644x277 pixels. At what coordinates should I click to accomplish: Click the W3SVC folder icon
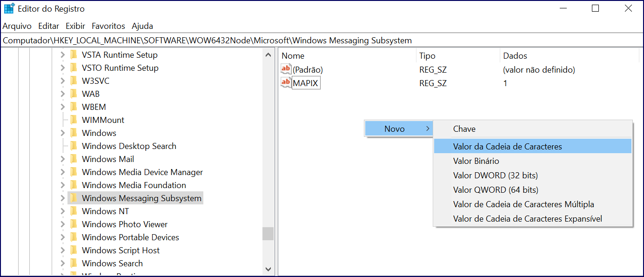[x=74, y=81]
